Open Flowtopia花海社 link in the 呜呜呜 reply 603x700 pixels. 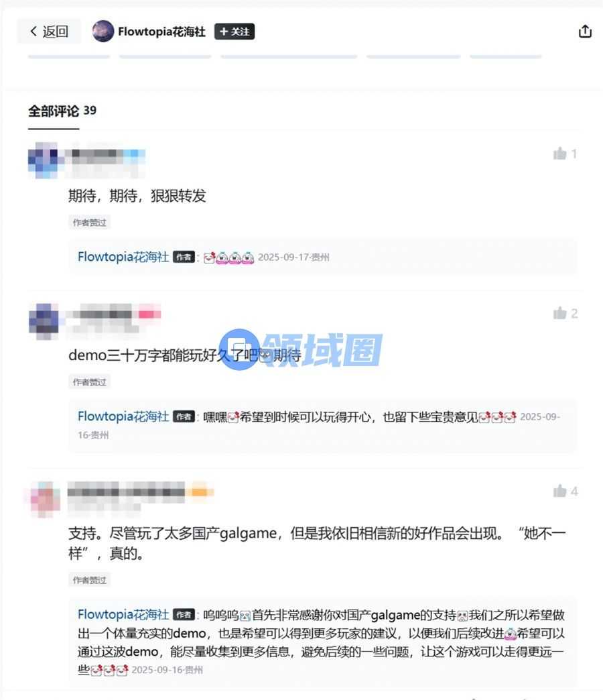(123, 615)
